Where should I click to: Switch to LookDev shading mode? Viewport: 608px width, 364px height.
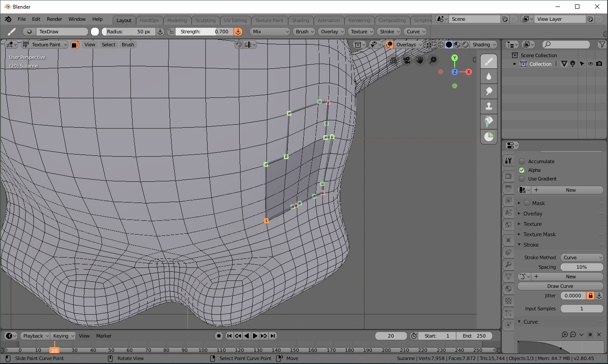[457, 45]
